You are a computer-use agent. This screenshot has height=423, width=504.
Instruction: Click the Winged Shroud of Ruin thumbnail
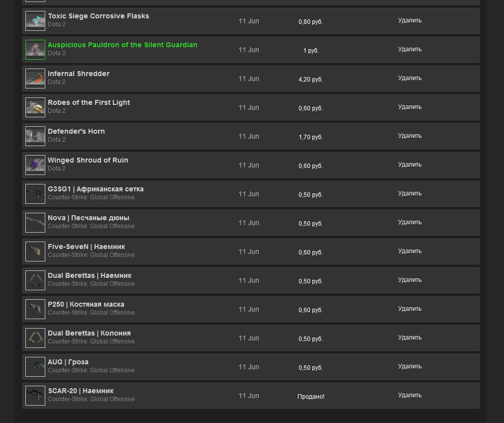pos(35,165)
